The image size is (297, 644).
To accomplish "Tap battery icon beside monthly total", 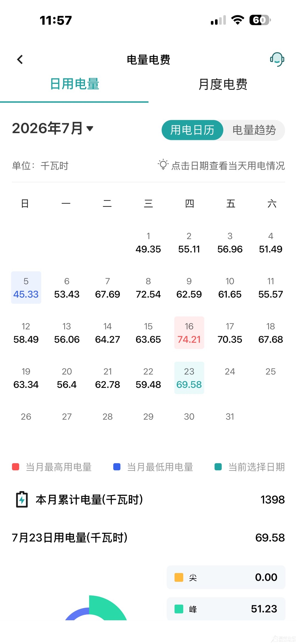I will (x=22, y=499).
